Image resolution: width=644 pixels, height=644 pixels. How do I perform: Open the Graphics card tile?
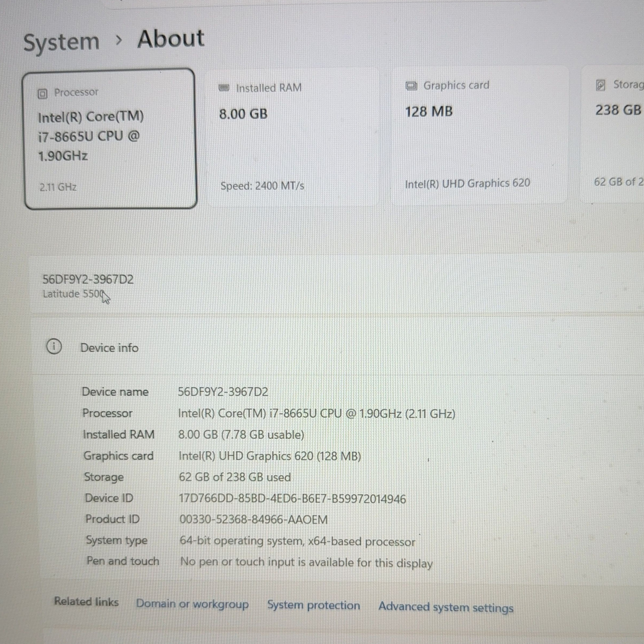480,135
